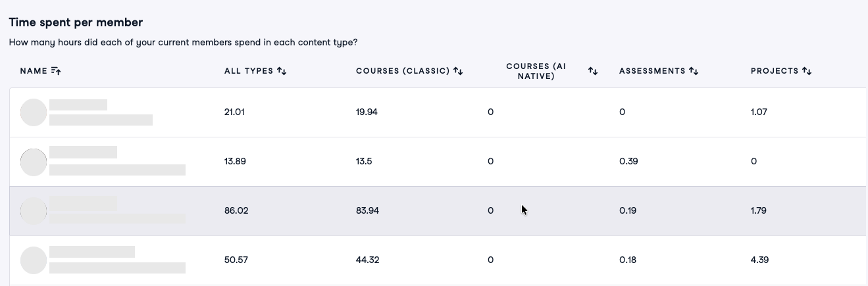Click the first member's avatar
This screenshot has width=868, height=286.
click(x=34, y=112)
